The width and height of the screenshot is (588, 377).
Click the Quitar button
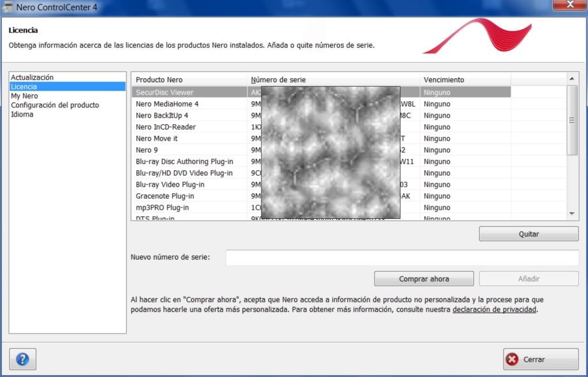[x=529, y=234]
